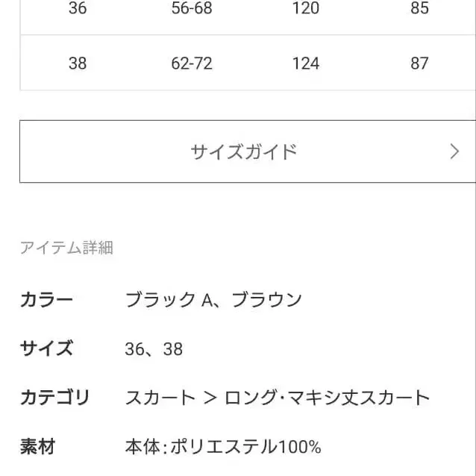Select the 62-72 measurement cell
Screen dimensions: 476x476
coord(192,63)
